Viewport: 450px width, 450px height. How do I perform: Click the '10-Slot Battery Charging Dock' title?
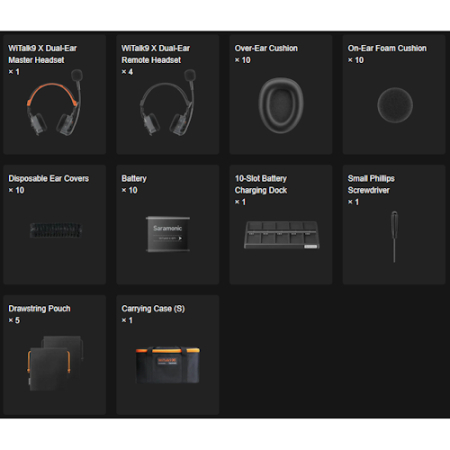coord(261,184)
